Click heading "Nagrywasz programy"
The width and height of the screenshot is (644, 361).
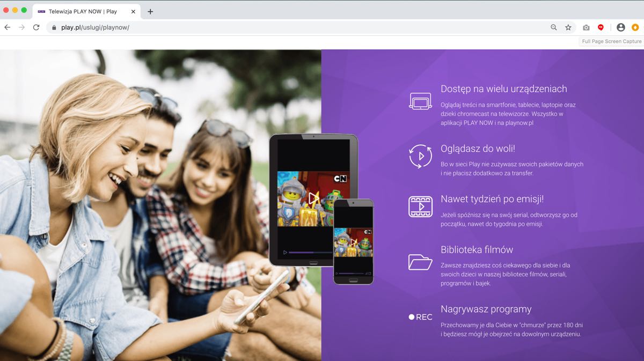486,309
